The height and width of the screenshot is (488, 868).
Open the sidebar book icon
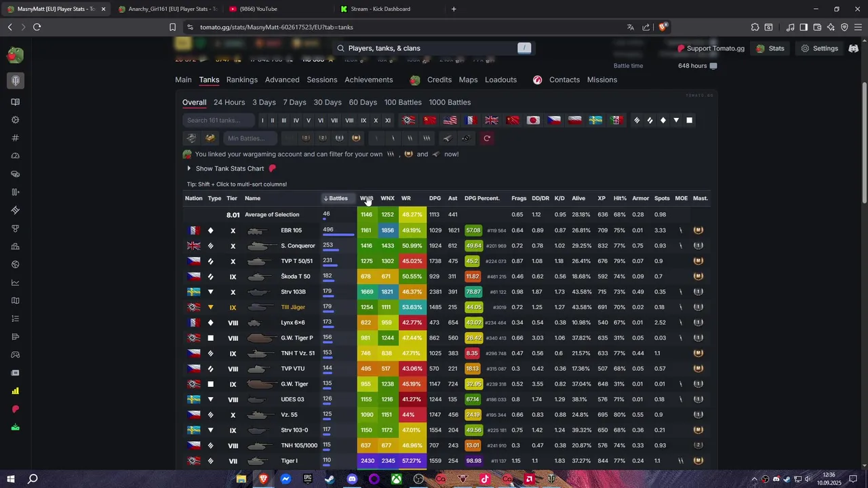click(15, 102)
